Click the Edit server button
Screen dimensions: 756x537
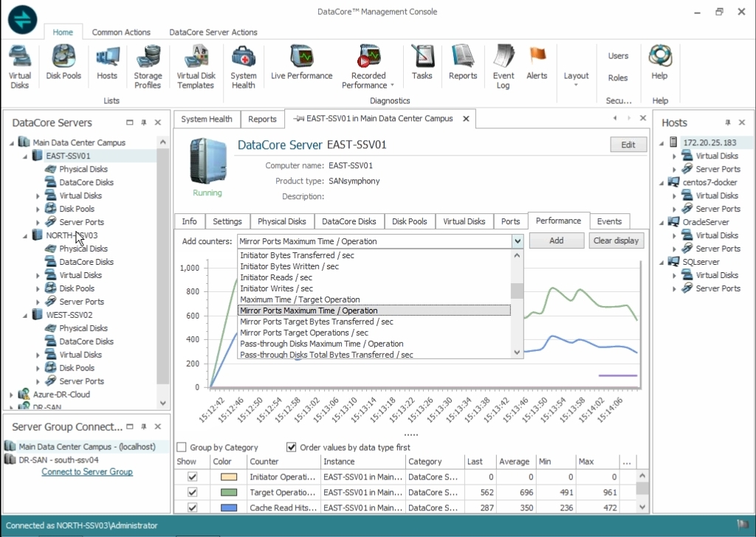pyautogui.click(x=628, y=145)
